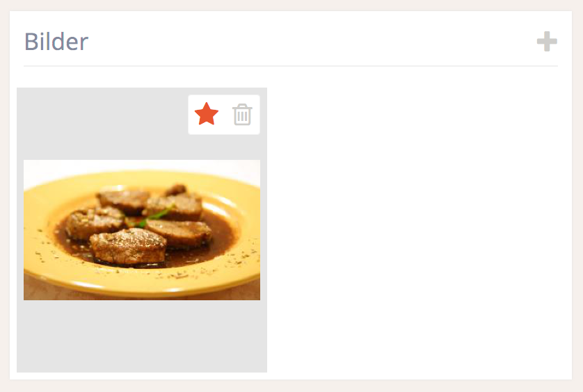Click the gray plus in Bilder header
This screenshot has width=583, height=392.
pyautogui.click(x=547, y=41)
